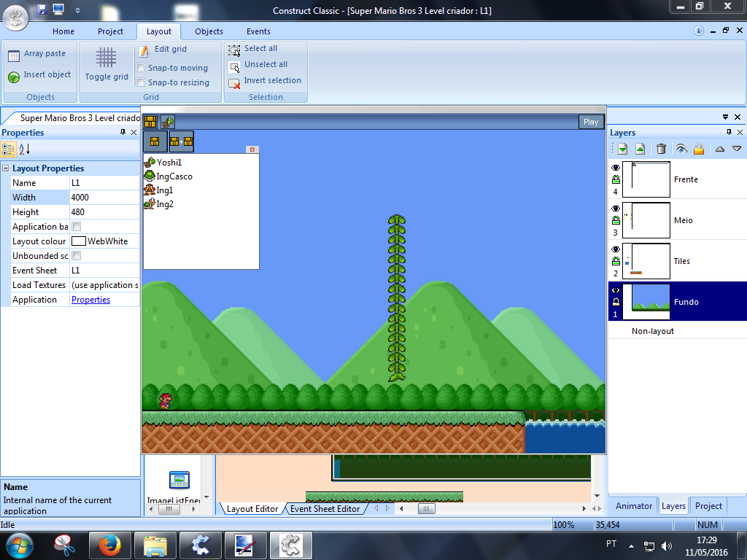
Task: Open the Layers panel options dropdown arrow
Action: (x=726, y=117)
